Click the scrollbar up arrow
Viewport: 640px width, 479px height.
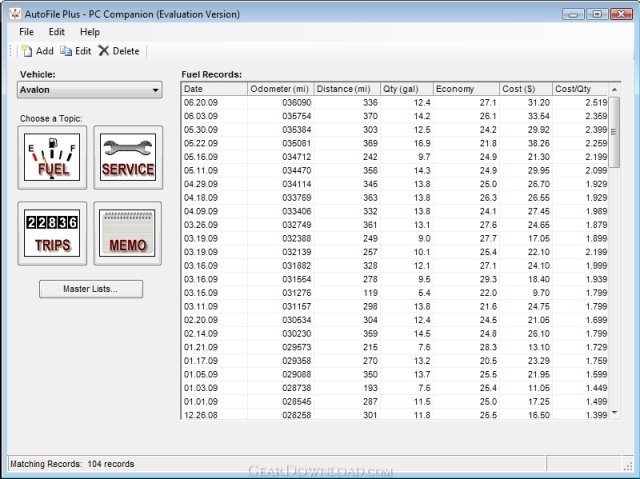[614, 89]
